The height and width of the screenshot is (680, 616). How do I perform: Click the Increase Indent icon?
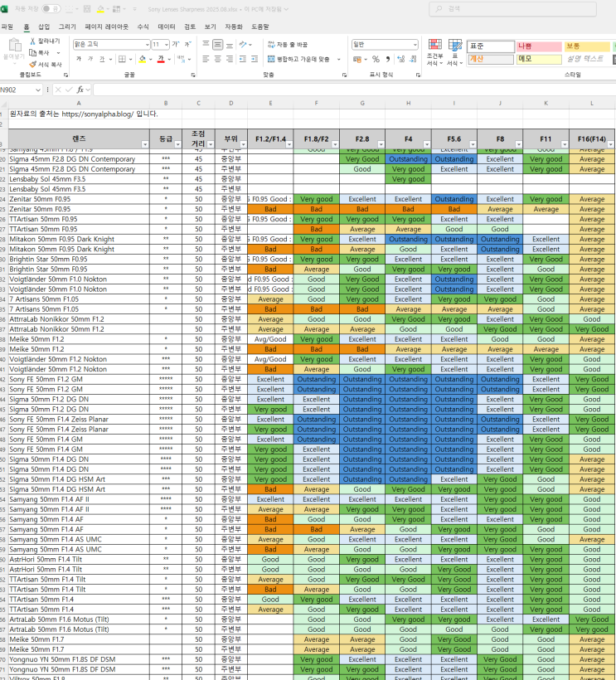(255, 59)
